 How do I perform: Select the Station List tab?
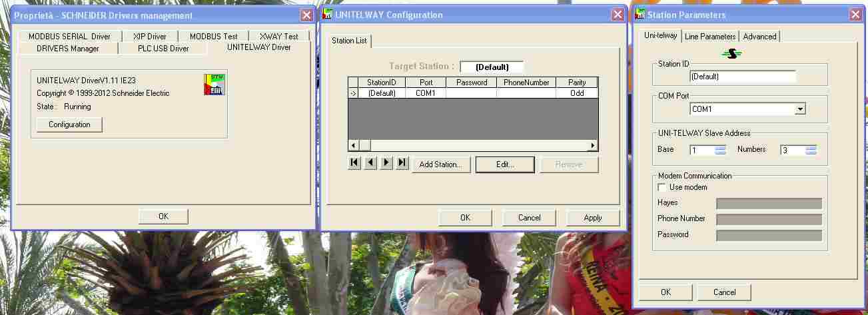tap(349, 41)
